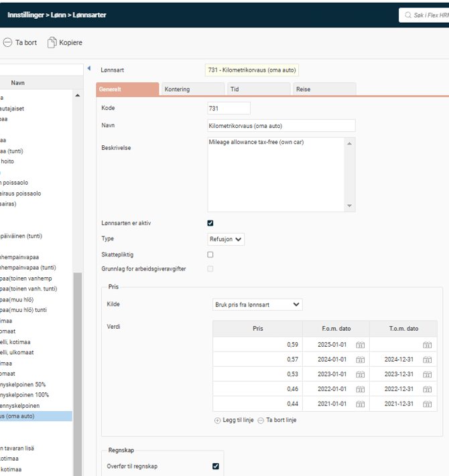Open calendar for 2024-12-31 end date
Screen dimensions: 449x476
(x=427, y=360)
